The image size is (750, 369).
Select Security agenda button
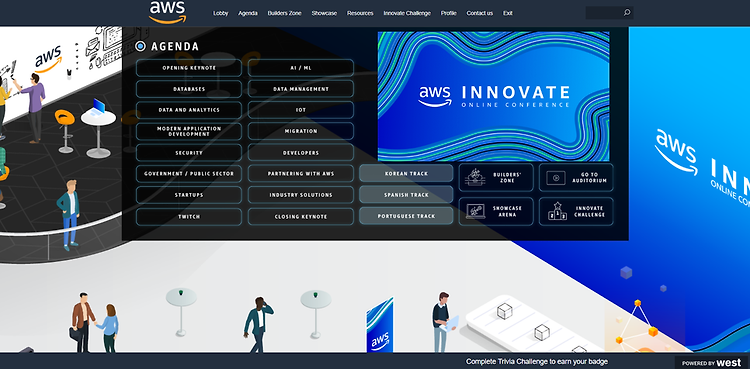(x=189, y=153)
